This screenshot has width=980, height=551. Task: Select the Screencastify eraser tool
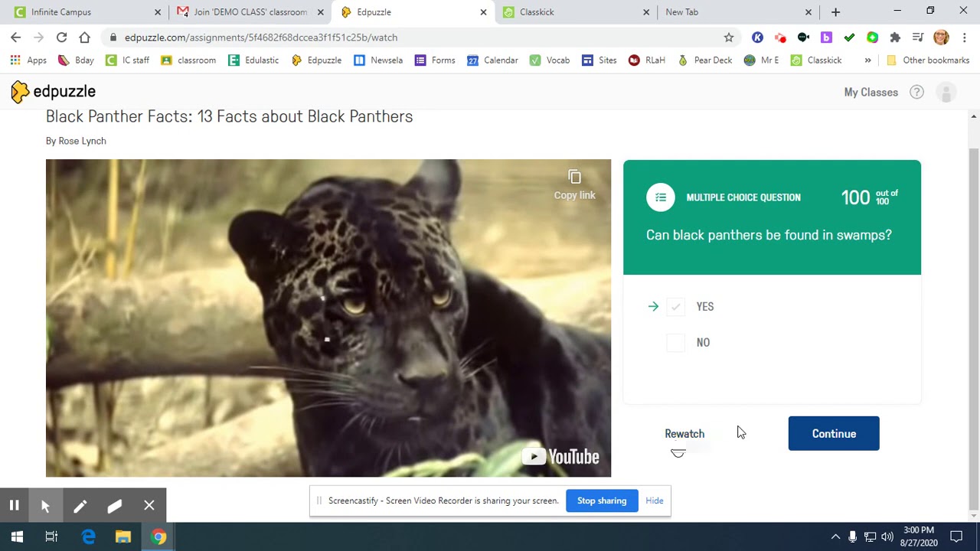pos(114,505)
